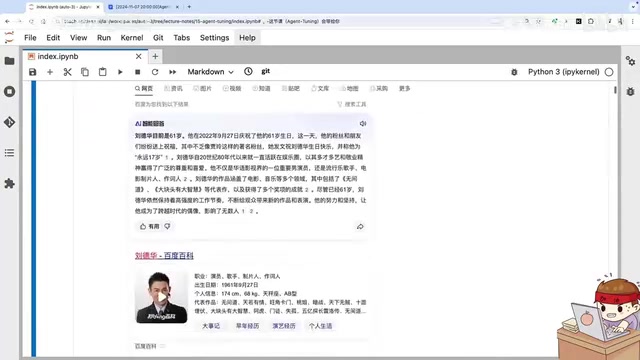Show the Table of Contents list icon
Image resolution: width=640 pixels, height=360 pixels.
(9, 153)
